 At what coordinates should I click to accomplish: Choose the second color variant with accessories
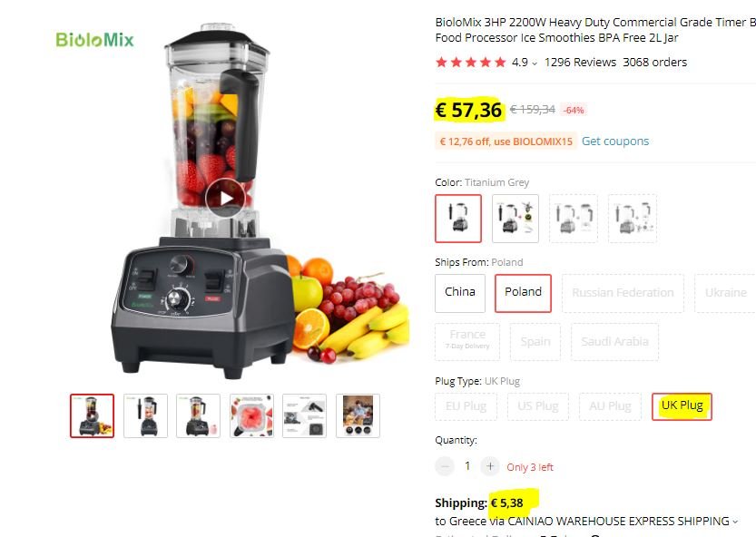tap(515, 219)
